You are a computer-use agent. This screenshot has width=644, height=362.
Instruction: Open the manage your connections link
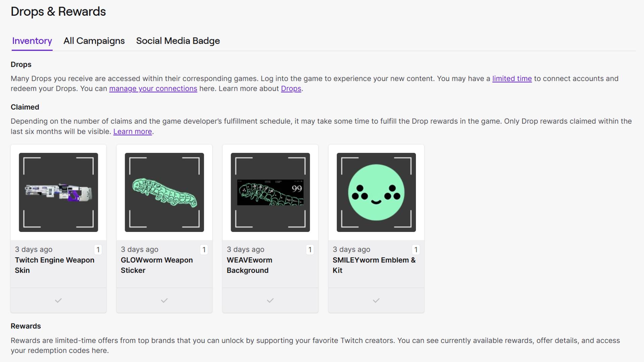[153, 88]
